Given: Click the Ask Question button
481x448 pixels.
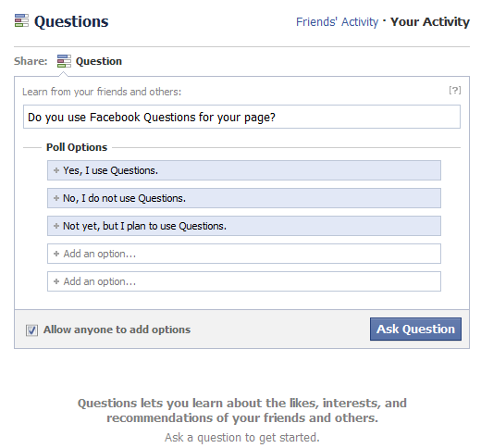Looking at the screenshot, I should point(415,330).
